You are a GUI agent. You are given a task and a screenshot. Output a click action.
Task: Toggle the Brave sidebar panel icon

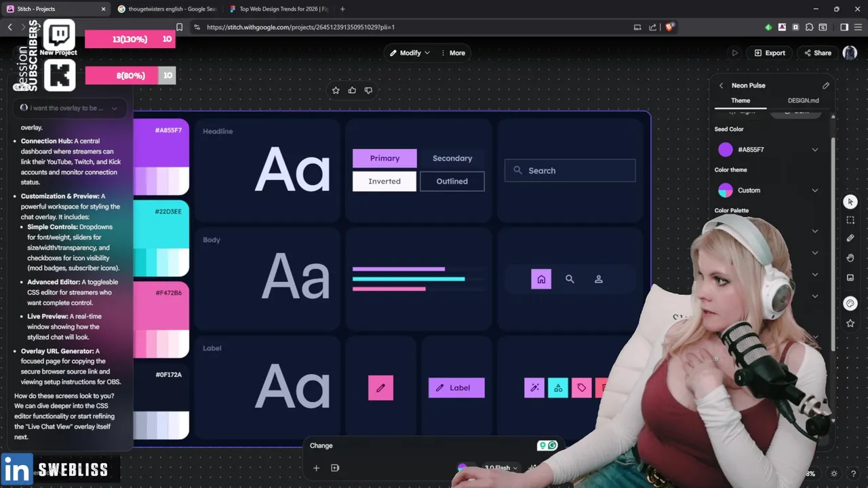point(844,27)
